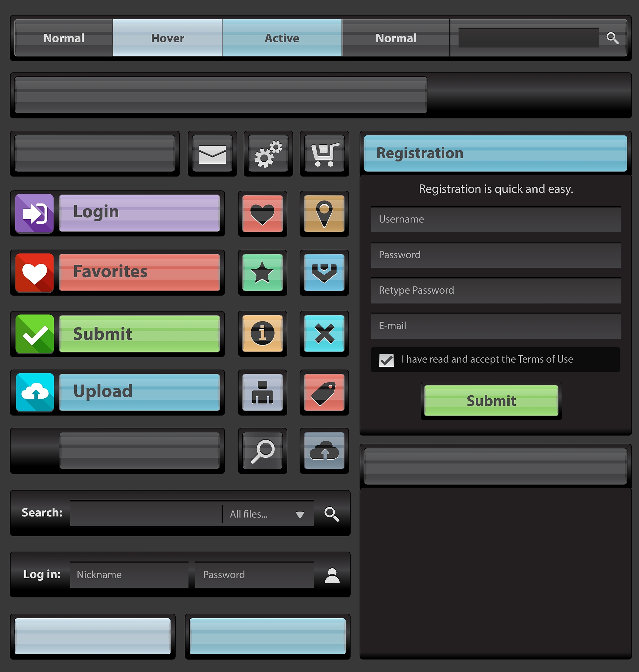The height and width of the screenshot is (672, 639).
Task: Click the orange info icon button
Action: click(x=262, y=333)
